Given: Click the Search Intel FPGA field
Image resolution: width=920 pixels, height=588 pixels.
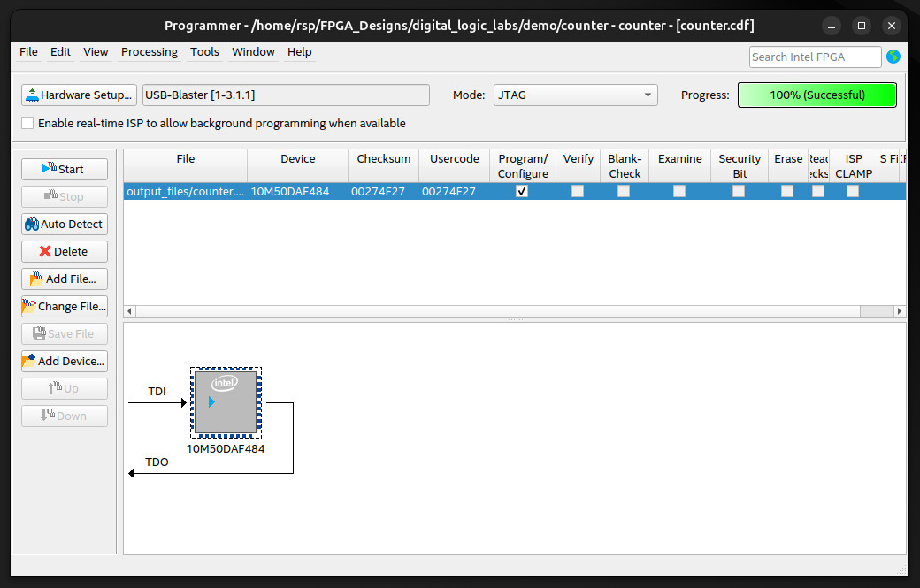Looking at the screenshot, I should 815,57.
